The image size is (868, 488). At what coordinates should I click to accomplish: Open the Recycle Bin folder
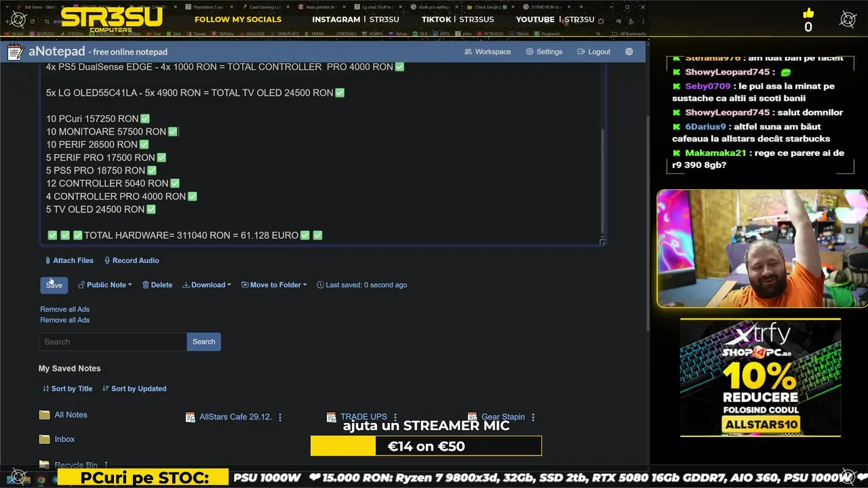[68, 465]
